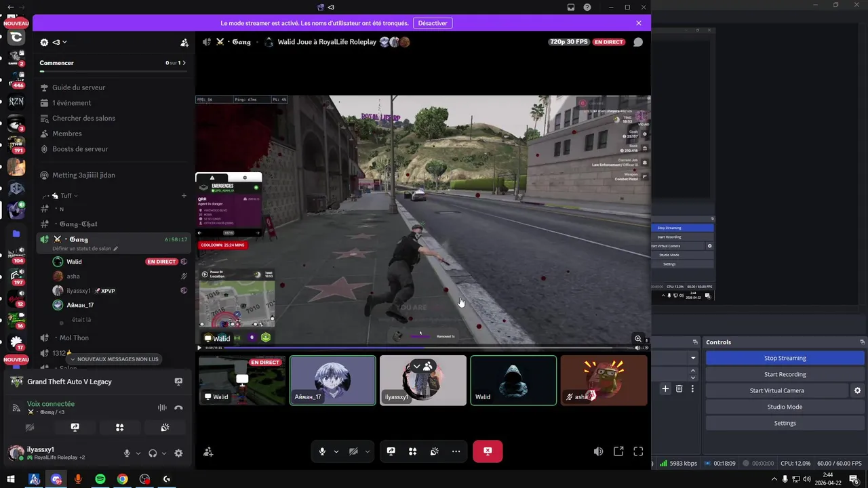Click the magnifier zoom icon on the stream
868x488 pixels.
click(638, 338)
